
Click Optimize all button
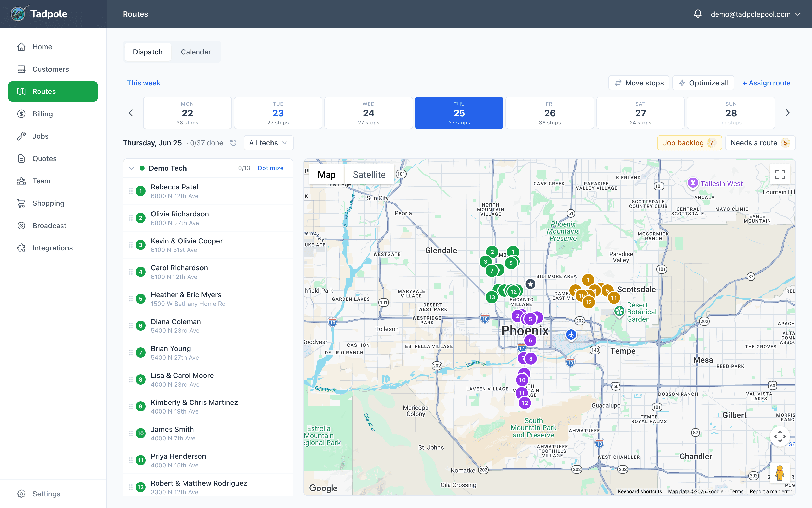click(x=703, y=83)
